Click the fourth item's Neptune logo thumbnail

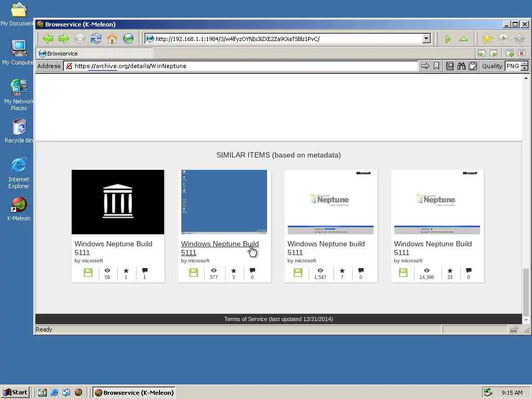pos(437,202)
